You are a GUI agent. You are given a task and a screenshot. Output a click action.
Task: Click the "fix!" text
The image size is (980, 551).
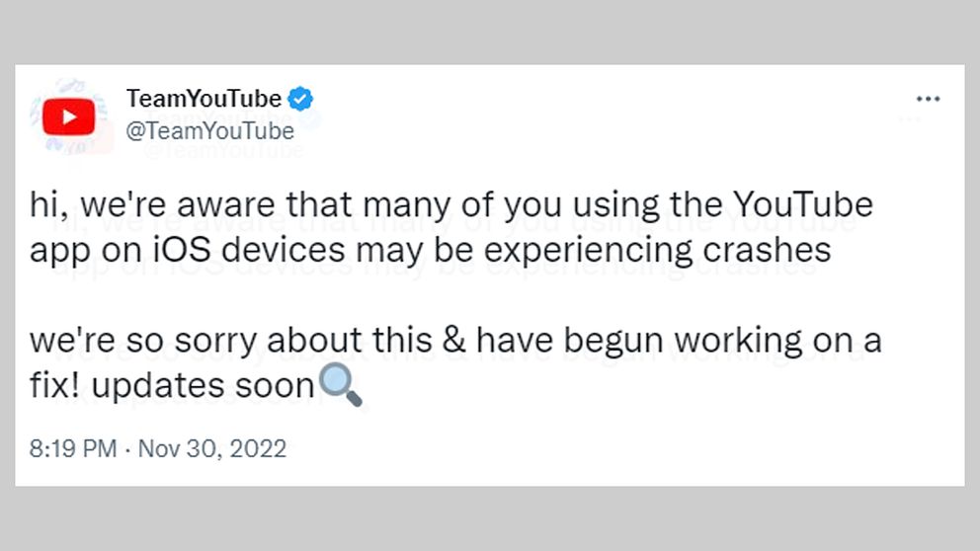53,385
